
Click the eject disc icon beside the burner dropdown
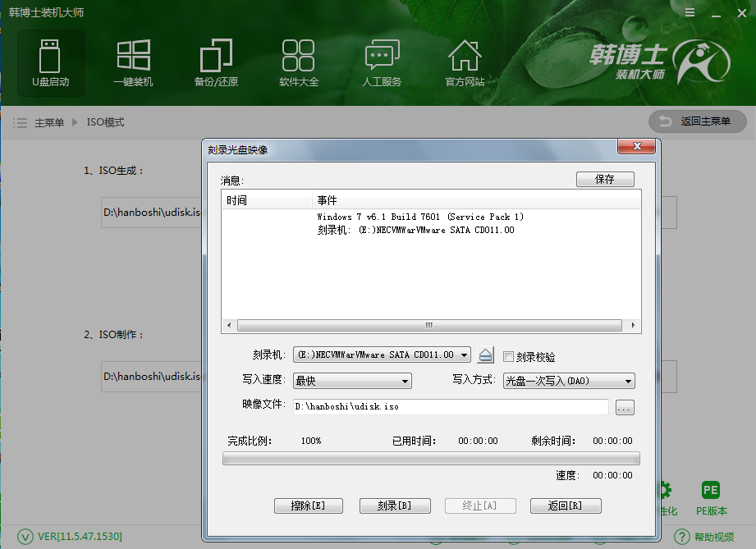(x=485, y=354)
